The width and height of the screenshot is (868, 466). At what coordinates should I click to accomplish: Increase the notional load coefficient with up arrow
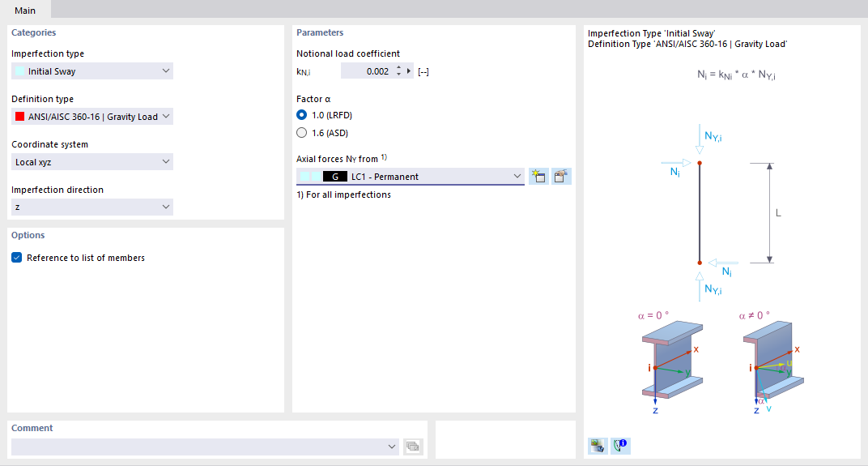tap(398, 67)
